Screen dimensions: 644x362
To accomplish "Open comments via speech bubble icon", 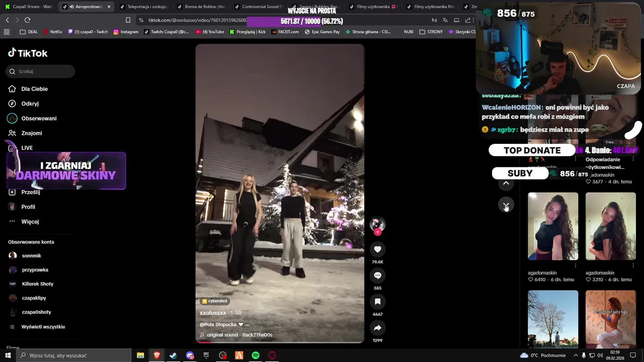I will [x=377, y=276].
